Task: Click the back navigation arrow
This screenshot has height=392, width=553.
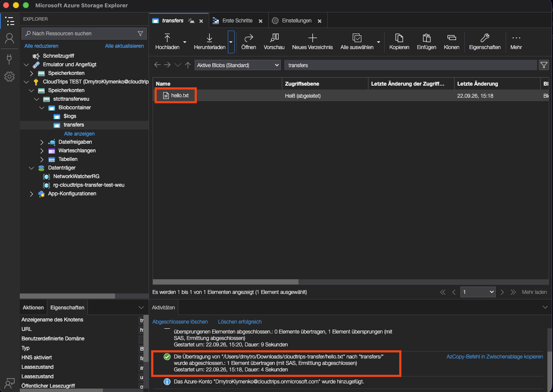Action: pos(158,65)
